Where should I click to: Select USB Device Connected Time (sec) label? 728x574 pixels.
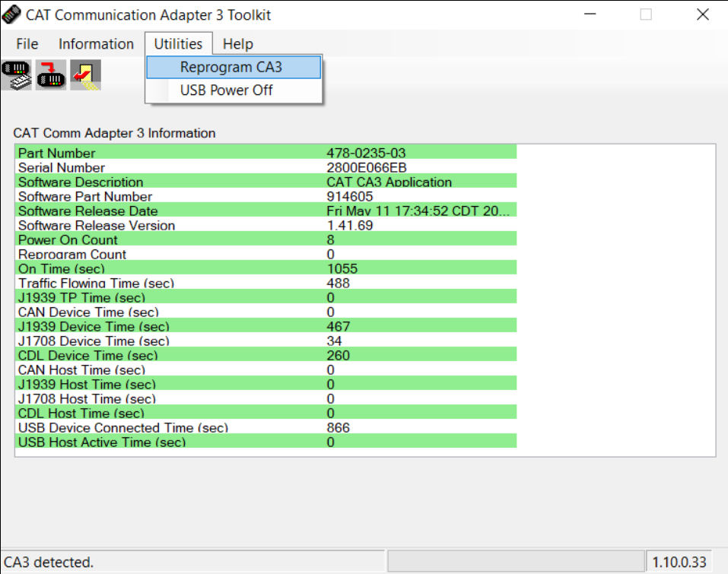point(123,428)
